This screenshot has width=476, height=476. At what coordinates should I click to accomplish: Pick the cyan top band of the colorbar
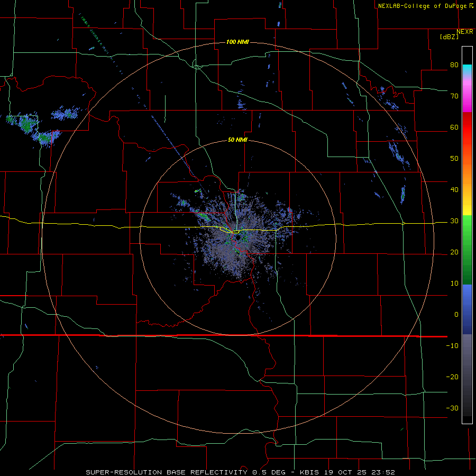click(x=467, y=70)
